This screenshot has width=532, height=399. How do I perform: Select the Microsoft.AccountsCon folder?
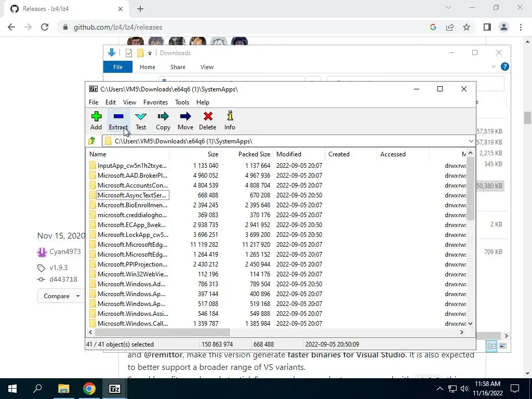(132, 185)
